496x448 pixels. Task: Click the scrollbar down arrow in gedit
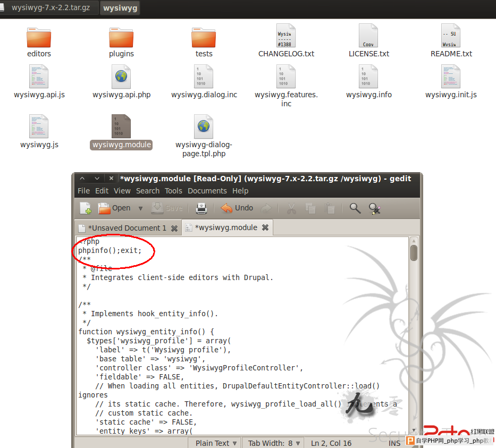(x=414, y=430)
